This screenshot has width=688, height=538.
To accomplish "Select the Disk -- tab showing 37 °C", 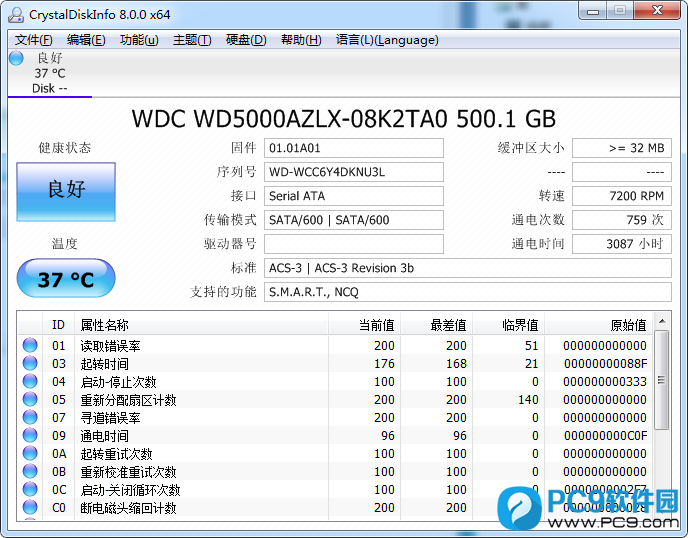I will click(50, 73).
